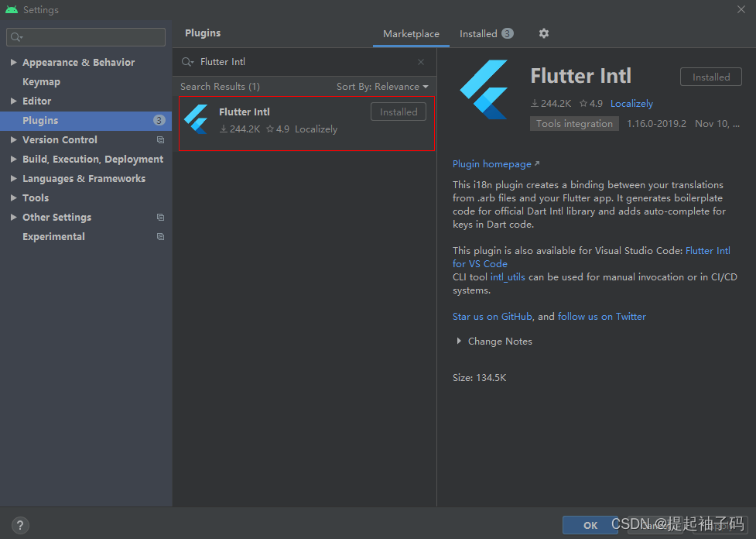Select Keymap in settings tree
Image resolution: width=756 pixels, height=539 pixels.
tap(42, 82)
